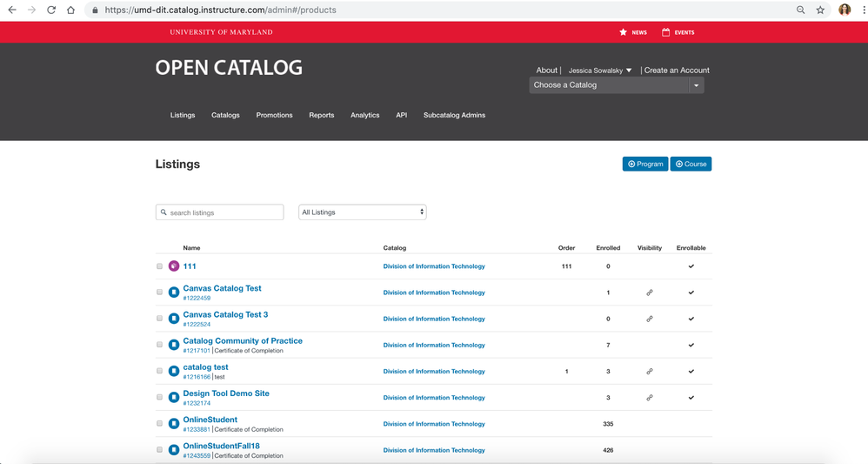This screenshot has width=868, height=464.
Task: Open the Listings nav item
Action: (183, 115)
